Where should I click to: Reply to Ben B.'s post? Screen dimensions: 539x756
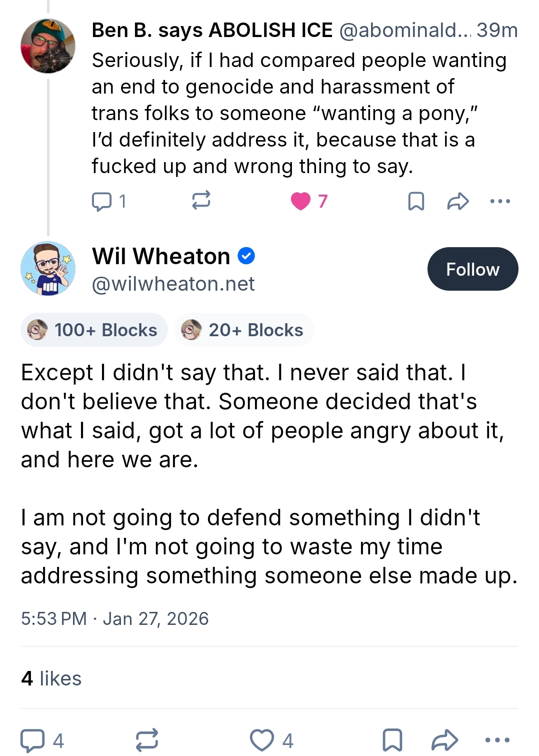pos(102,201)
